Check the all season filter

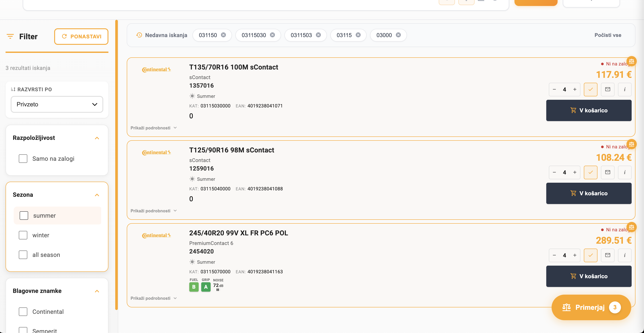23,255
